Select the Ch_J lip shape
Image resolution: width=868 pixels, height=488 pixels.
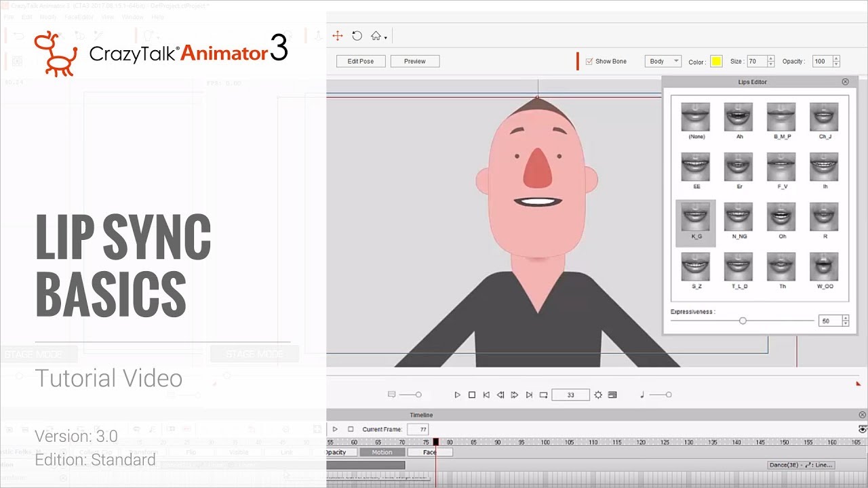[x=824, y=121]
